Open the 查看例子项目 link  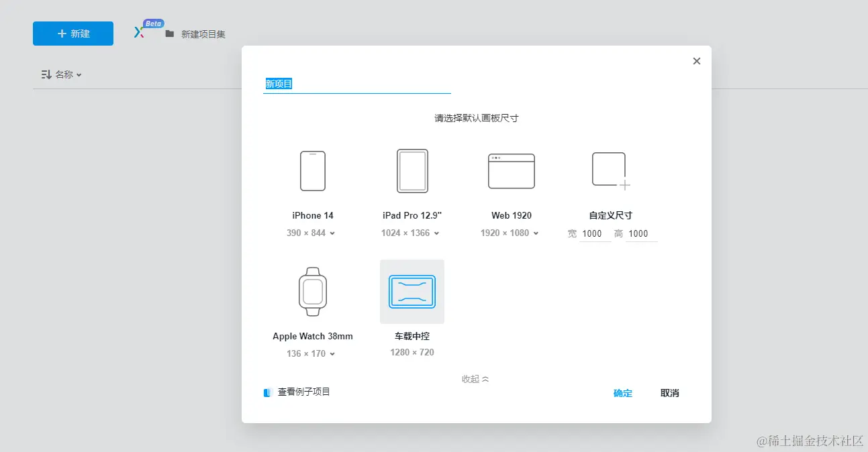[304, 392]
